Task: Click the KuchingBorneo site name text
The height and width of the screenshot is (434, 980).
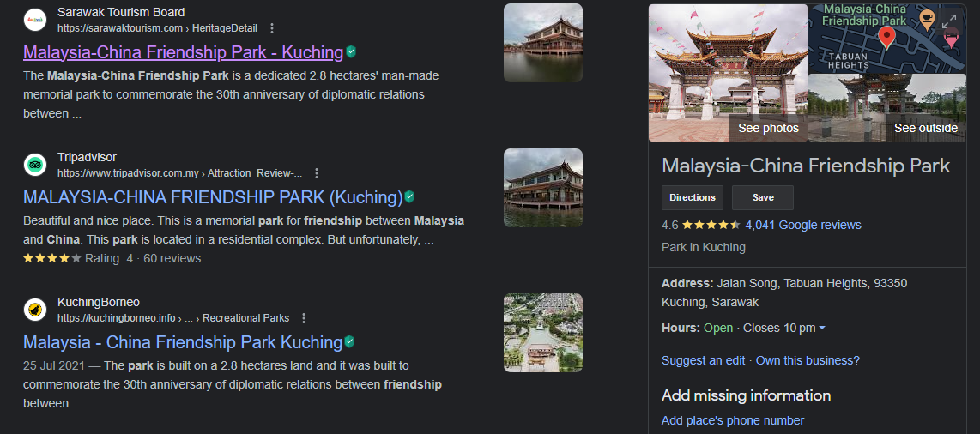Action: (x=99, y=302)
